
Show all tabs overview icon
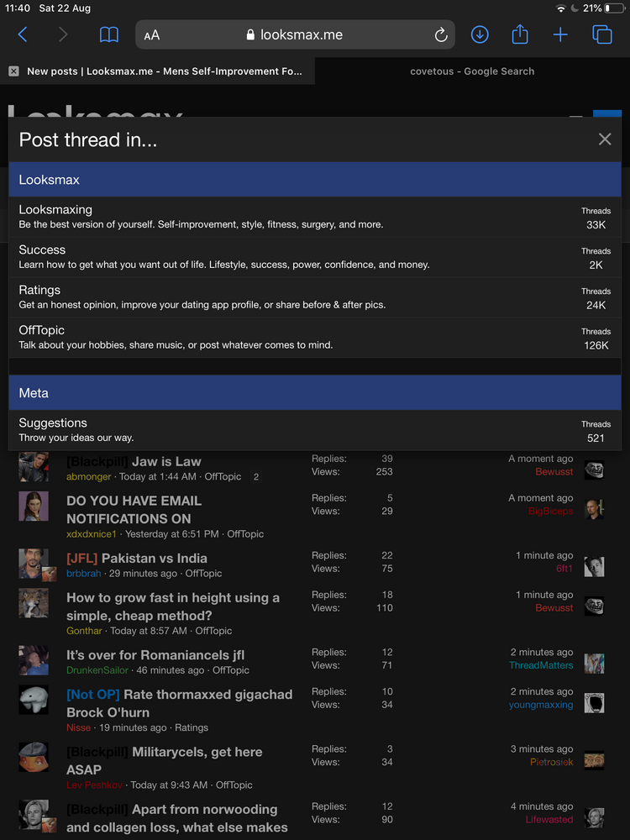(x=602, y=34)
